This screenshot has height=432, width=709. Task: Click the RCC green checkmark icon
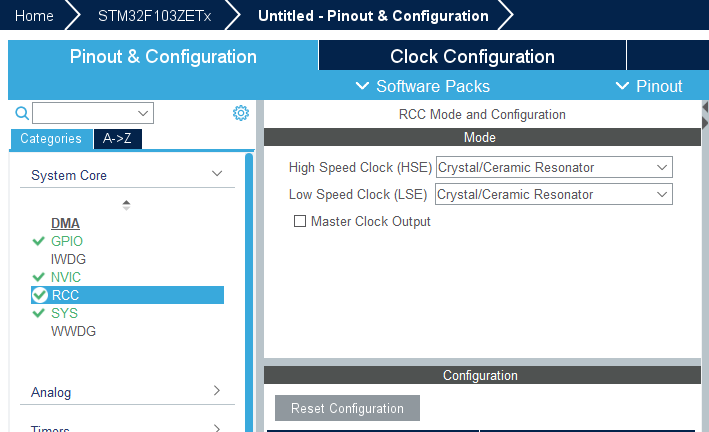click(x=40, y=295)
